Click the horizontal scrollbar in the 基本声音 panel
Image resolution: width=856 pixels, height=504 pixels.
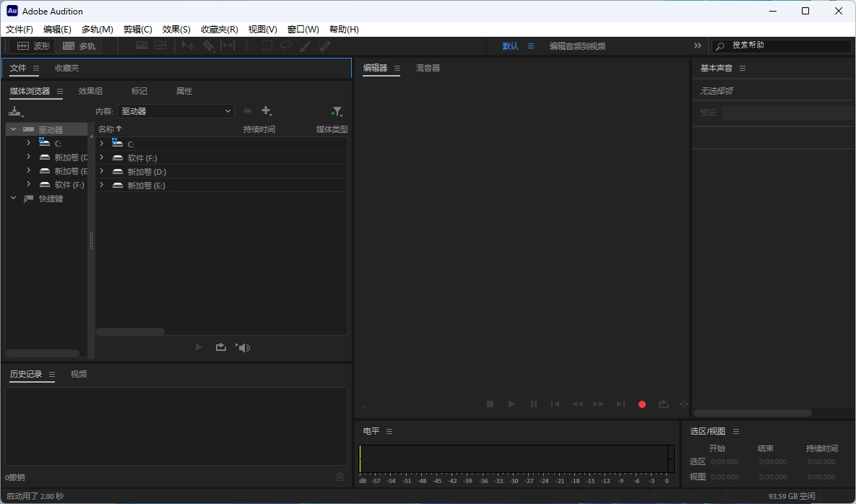(752, 413)
